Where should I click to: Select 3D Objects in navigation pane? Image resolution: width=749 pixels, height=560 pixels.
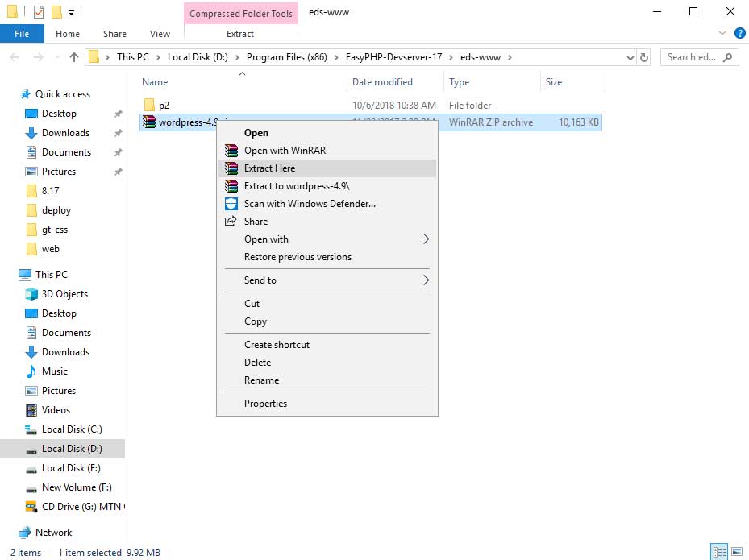[x=64, y=294]
